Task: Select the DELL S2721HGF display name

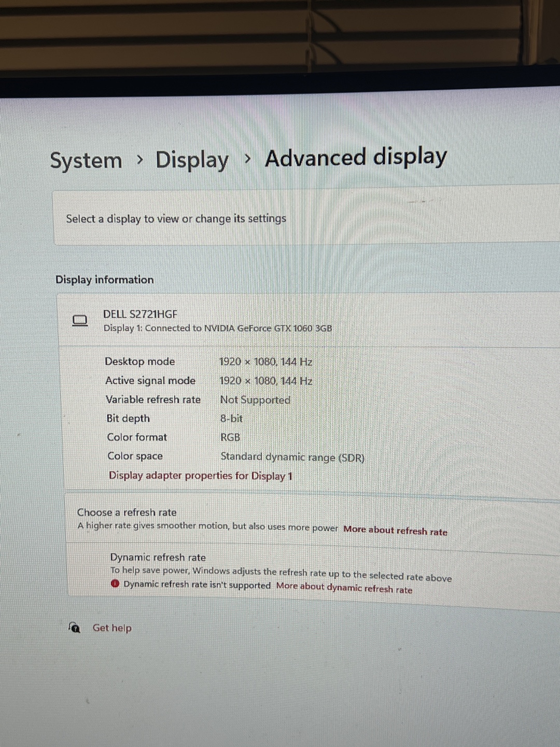Action: click(140, 314)
